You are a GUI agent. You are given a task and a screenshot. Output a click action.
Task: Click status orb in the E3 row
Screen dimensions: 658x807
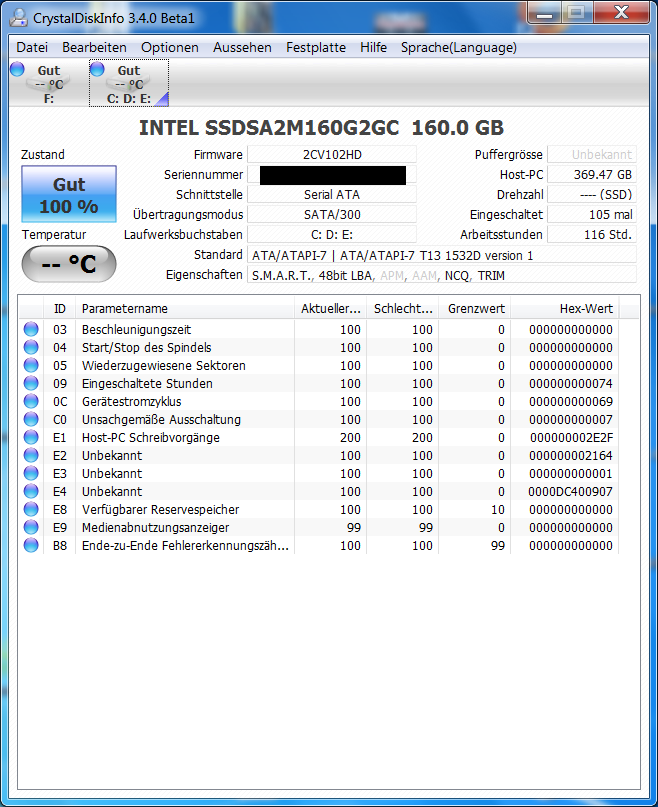coord(31,473)
